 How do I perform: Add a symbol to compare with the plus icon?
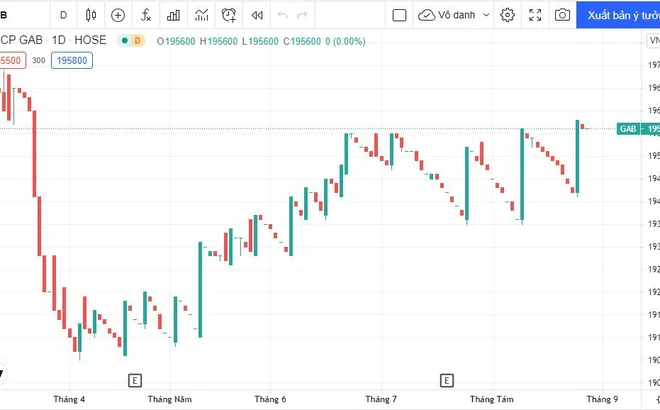point(118,15)
